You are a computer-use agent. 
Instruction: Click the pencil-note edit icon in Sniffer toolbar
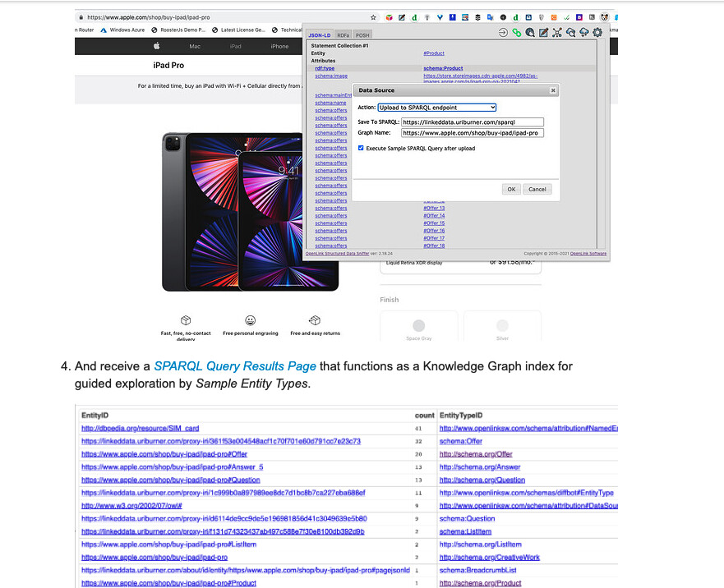pyautogui.click(x=543, y=32)
